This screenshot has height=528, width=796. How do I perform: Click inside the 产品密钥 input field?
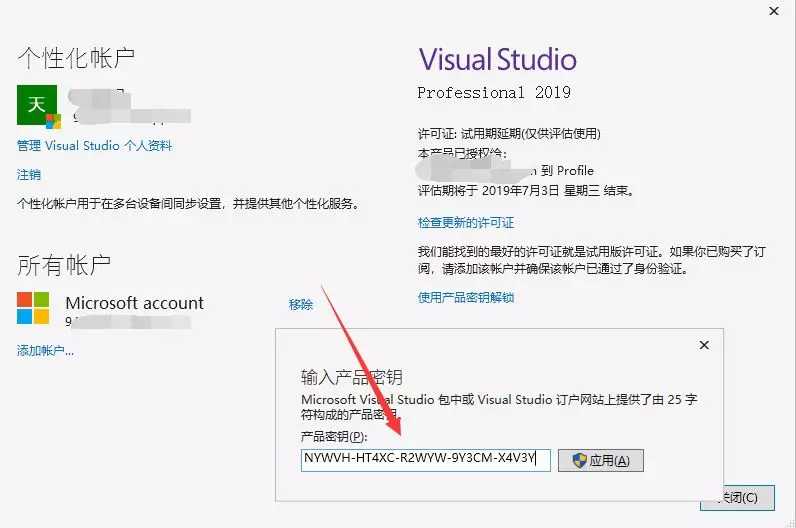pyautogui.click(x=425, y=460)
